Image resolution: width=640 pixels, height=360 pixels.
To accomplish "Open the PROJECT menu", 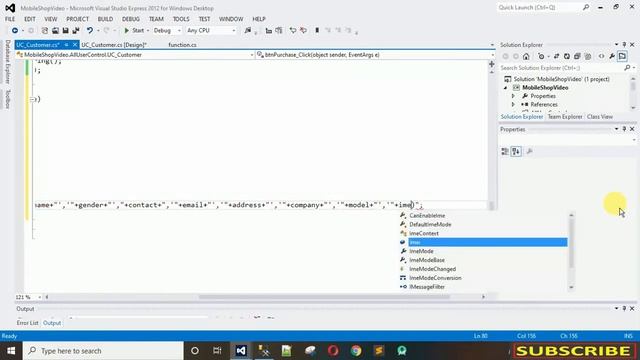I will pyautogui.click(x=78, y=19).
